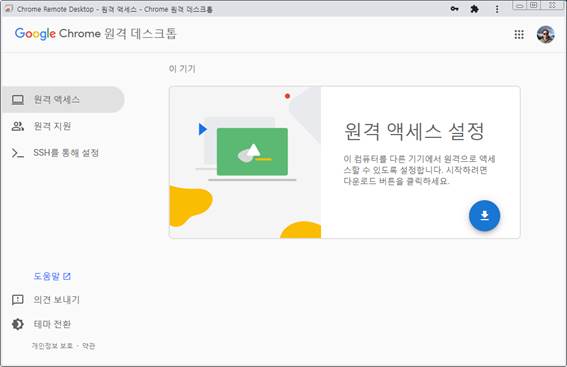This screenshot has height=367, width=567.
Task: Minimize the Chrome Remote Desktop window
Action: point(519,5)
